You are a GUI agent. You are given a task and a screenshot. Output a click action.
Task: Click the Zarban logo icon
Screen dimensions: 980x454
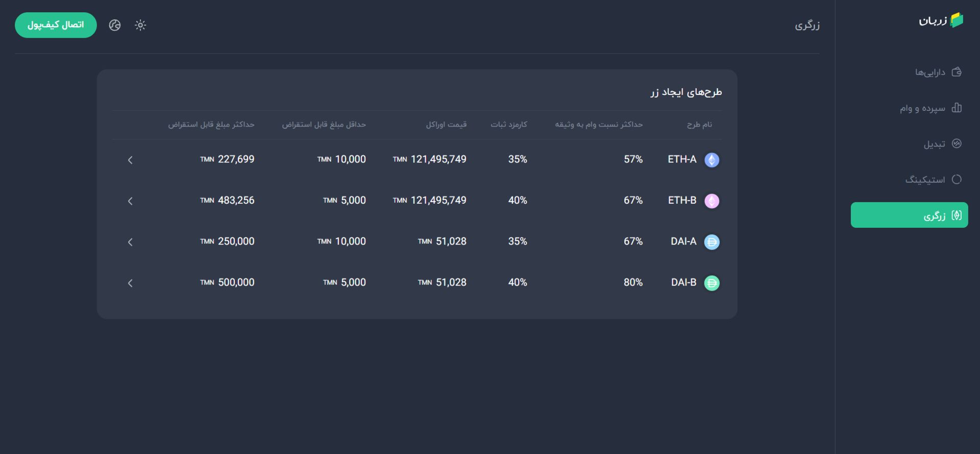point(957,20)
